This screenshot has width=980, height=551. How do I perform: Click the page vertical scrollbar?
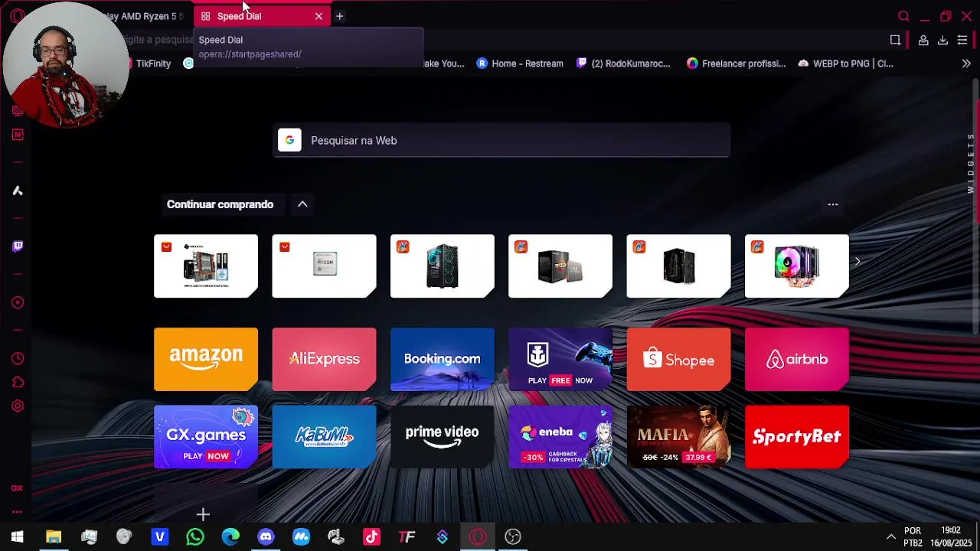click(x=975, y=205)
